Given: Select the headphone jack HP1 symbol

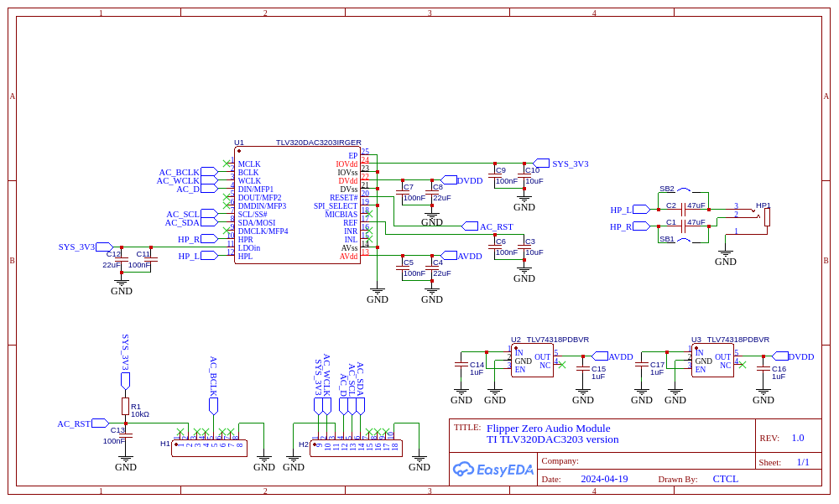Looking at the screenshot, I should tap(766, 216).
